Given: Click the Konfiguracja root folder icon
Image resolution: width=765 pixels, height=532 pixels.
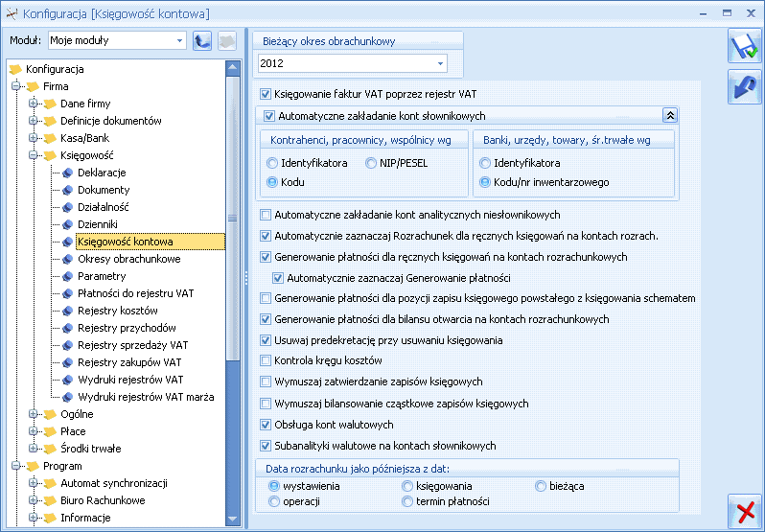Looking at the screenshot, I should tap(15, 69).
